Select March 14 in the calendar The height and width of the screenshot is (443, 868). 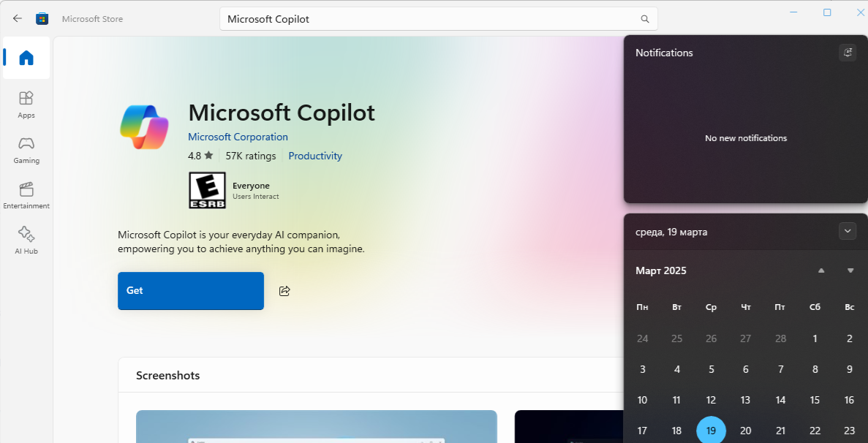[x=780, y=400]
